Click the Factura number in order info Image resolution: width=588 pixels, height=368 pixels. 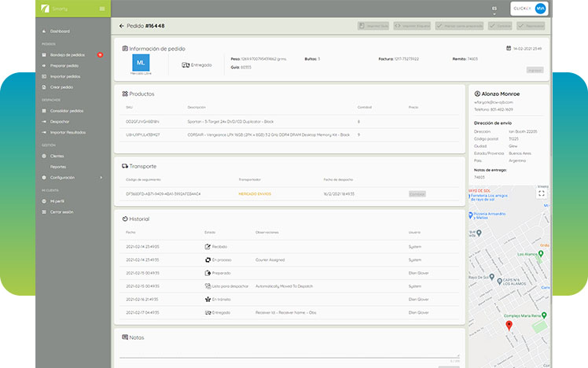[406, 59]
